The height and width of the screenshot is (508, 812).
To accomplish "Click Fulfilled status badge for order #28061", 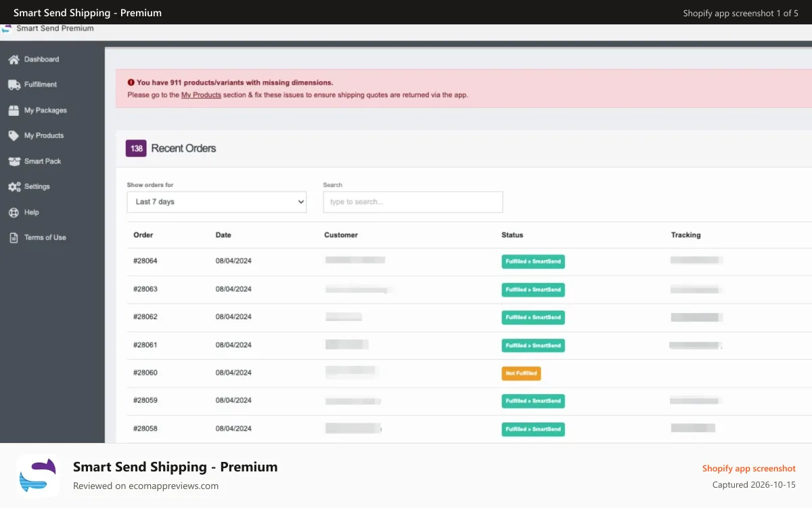I will 533,345.
